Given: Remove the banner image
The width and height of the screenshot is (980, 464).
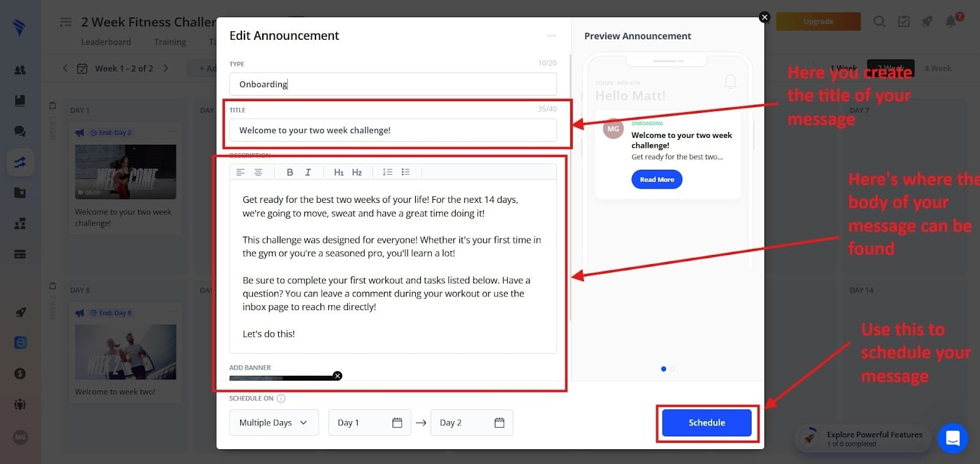Looking at the screenshot, I should 337,376.
